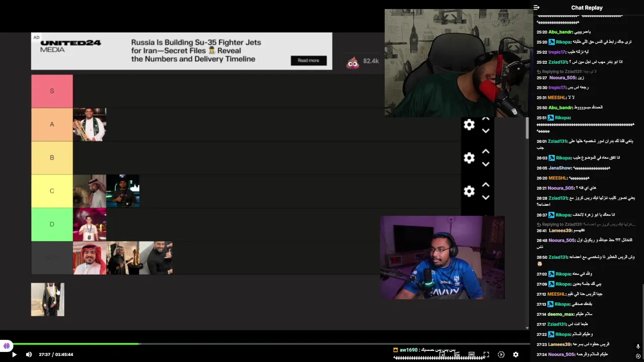Open video player settings gear
644x362 pixels.
pos(516,354)
